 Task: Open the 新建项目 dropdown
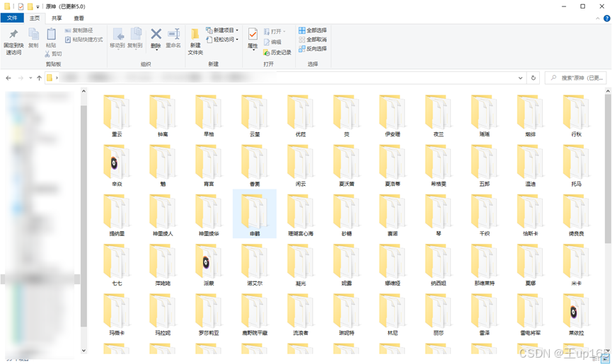[222, 30]
